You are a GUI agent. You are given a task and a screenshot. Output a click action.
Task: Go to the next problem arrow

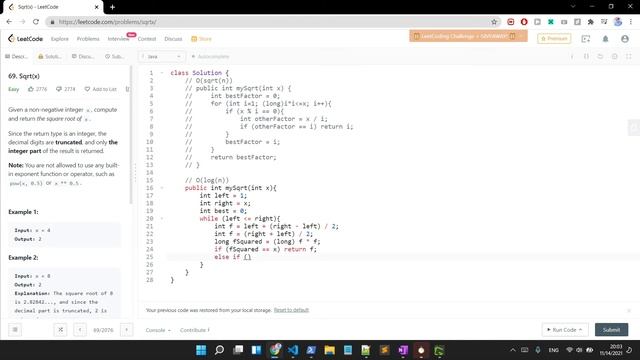point(127,329)
